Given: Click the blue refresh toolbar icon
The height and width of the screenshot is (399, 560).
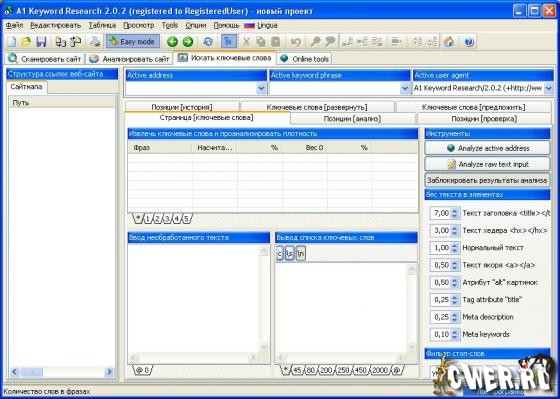Looking at the screenshot, I should point(208,42).
